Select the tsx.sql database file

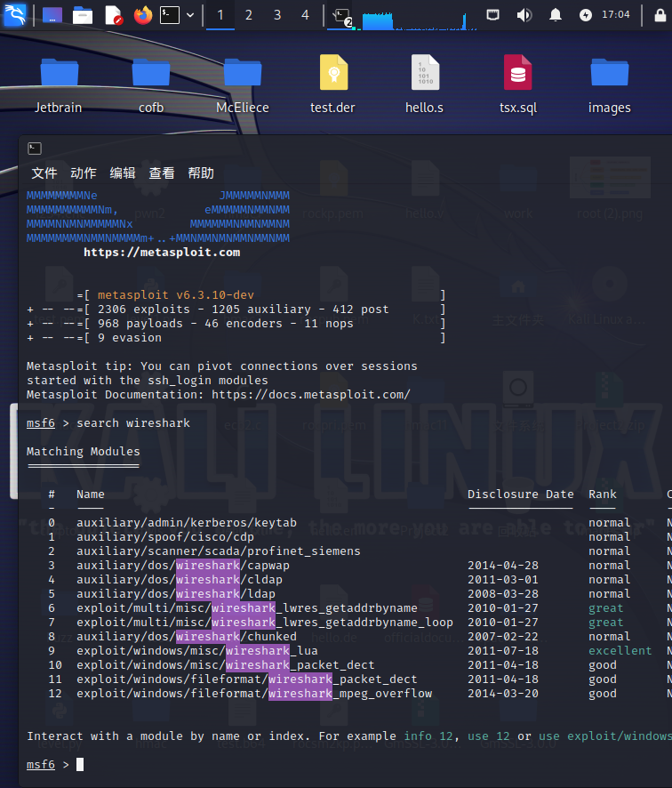pyautogui.click(x=518, y=85)
